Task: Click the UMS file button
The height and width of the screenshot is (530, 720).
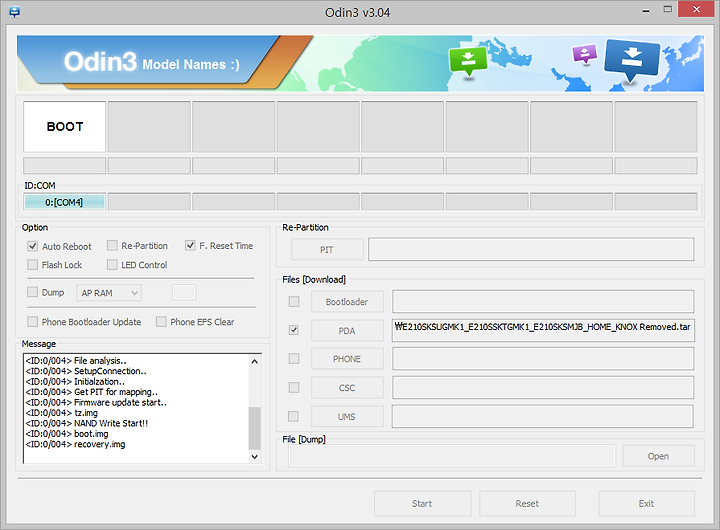Action: click(x=347, y=417)
